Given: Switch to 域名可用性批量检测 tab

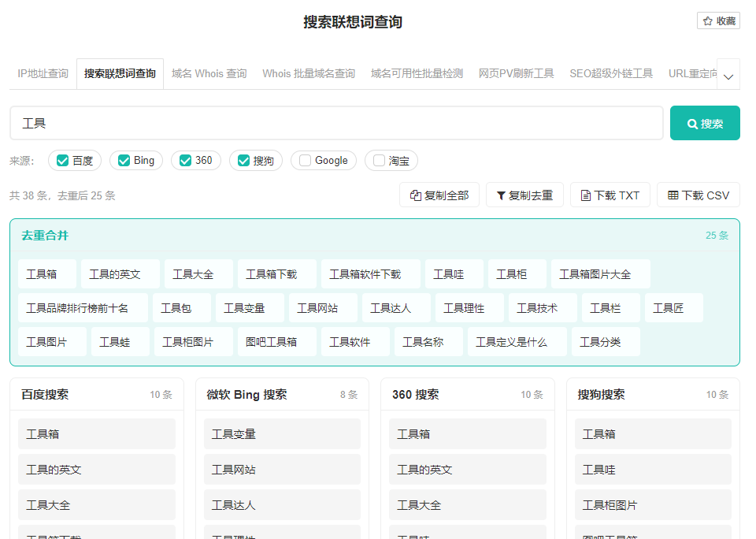Looking at the screenshot, I should [x=417, y=73].
